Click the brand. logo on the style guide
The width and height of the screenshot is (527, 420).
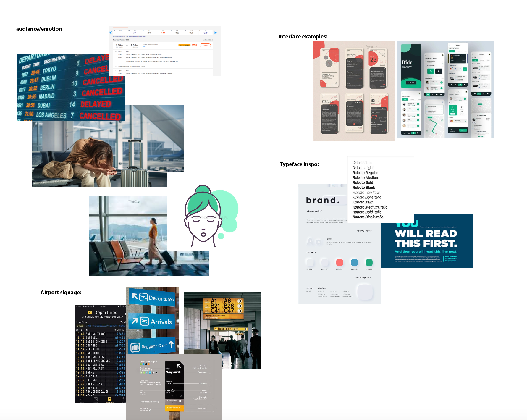323,200
